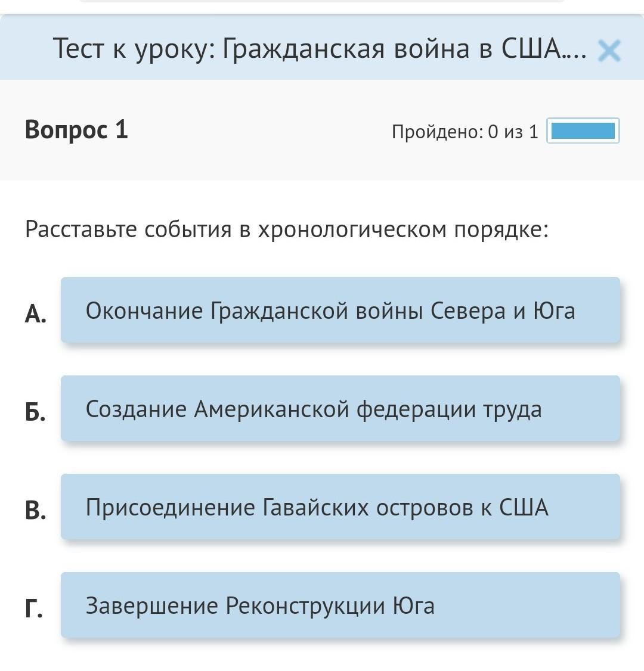This screenshot has width=644, height=671.
Task: Select the Присоединение Гавайских островов к США block
Action: coord(340,507)
